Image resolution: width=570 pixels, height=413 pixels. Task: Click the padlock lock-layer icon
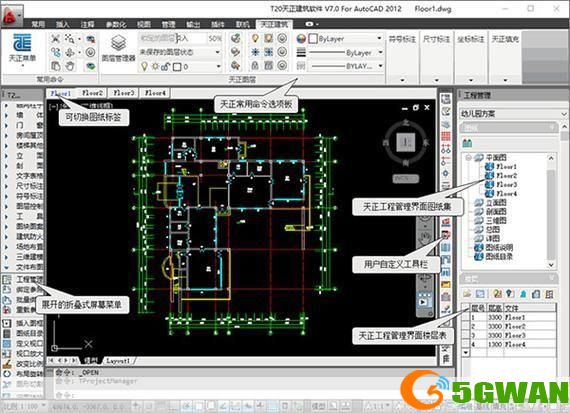(x=255, y=65)
